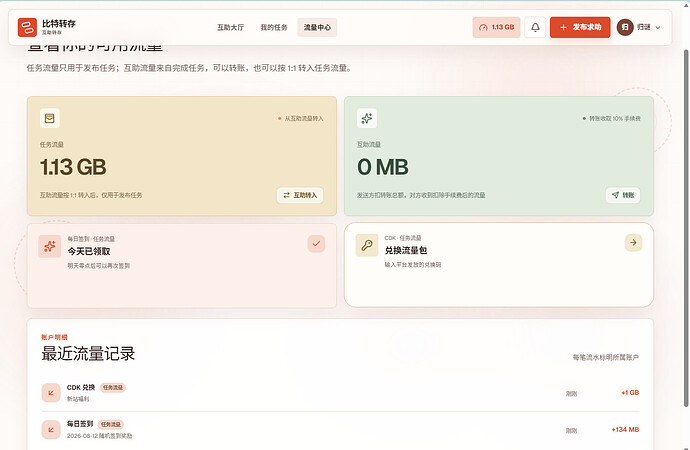Click the 今天已领取 card title
Image resolution: width=690 pixels, height=450 pixels.
click(x=89, y=251)
